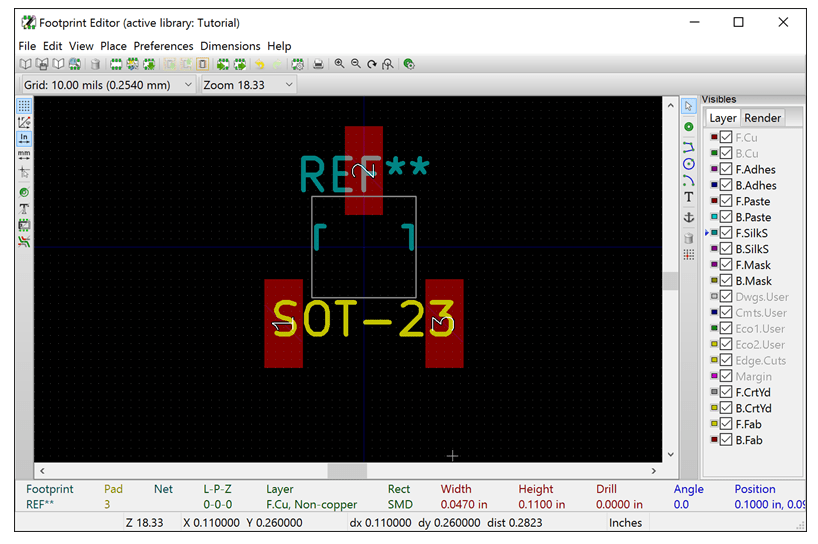818x544 pixels.
Task: Open the Preferences menu
Action: coord(163,46)
